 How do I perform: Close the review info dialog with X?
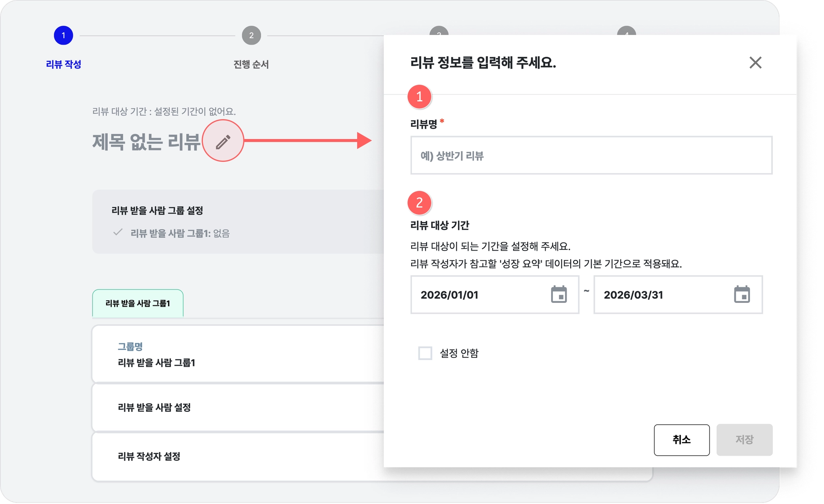coord(755,63)
